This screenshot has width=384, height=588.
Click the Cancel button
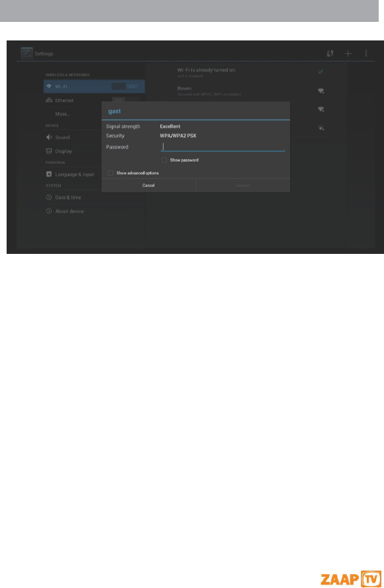[x=148, y=185]
